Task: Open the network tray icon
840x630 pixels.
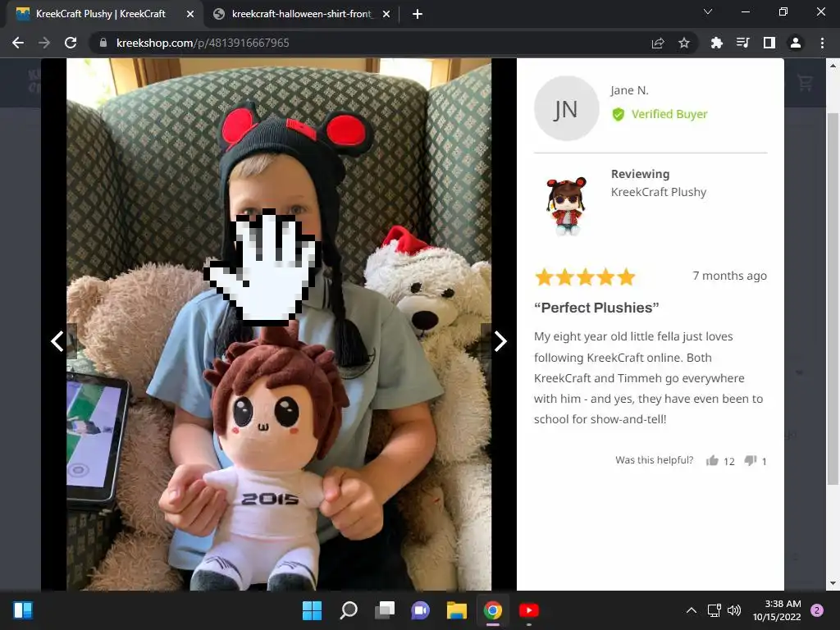Action: click(x=714, y=610)
